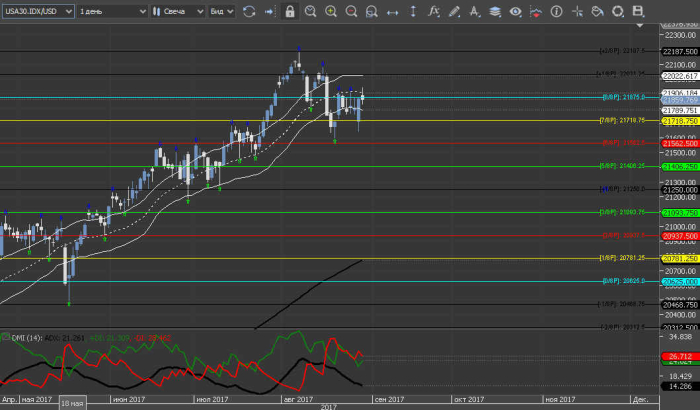The width and height of the screenshot is (700, 410).
Task: Click the yellow 21718.750 price label
Action: 680,121
